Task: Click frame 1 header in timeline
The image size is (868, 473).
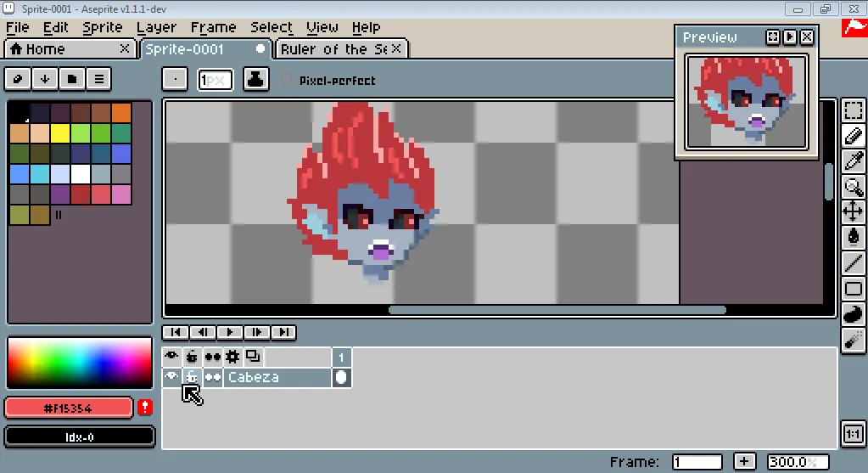Action: tap(342, 357)
